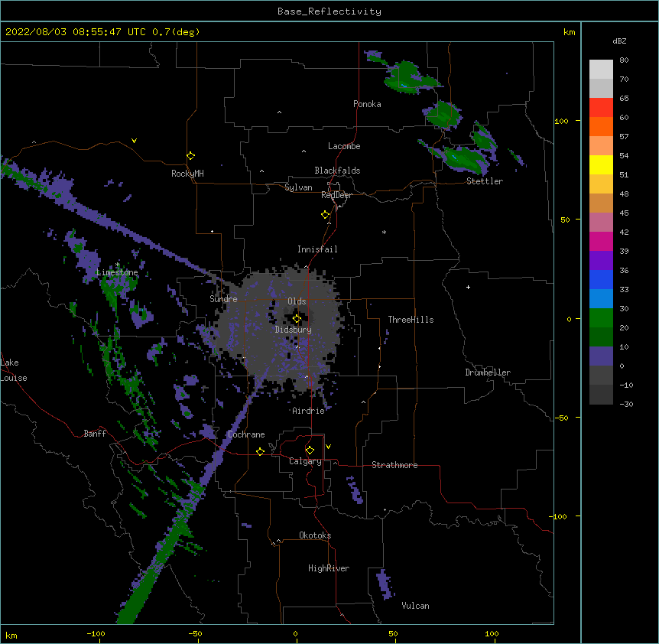This screenshot has width=659, height=644.
Task: Click the yellow diamond marker south of Cochrane
Action: click(260, 451)
